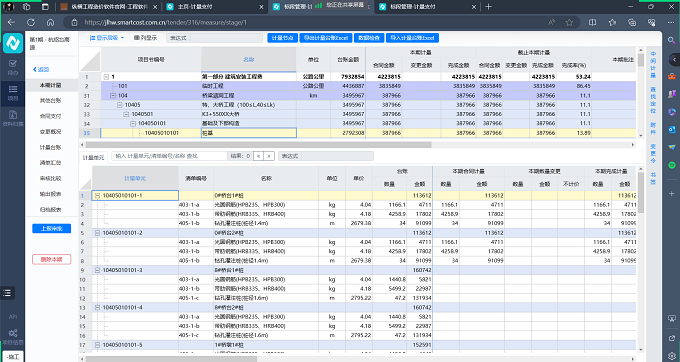This screenshot has height=362, width=680.
Task: Open the 待办 to-do checkmark icon
Action: click(13, 64)
